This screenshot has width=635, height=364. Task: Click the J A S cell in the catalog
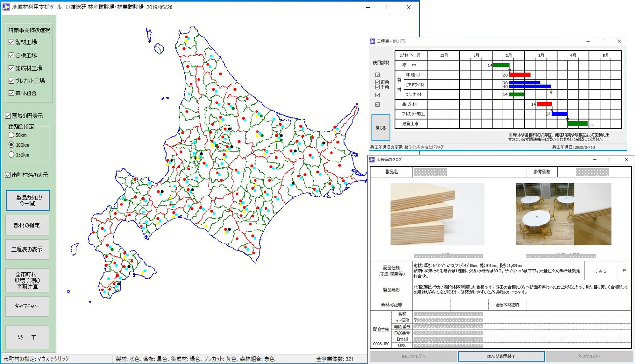[x=601, y=271]
